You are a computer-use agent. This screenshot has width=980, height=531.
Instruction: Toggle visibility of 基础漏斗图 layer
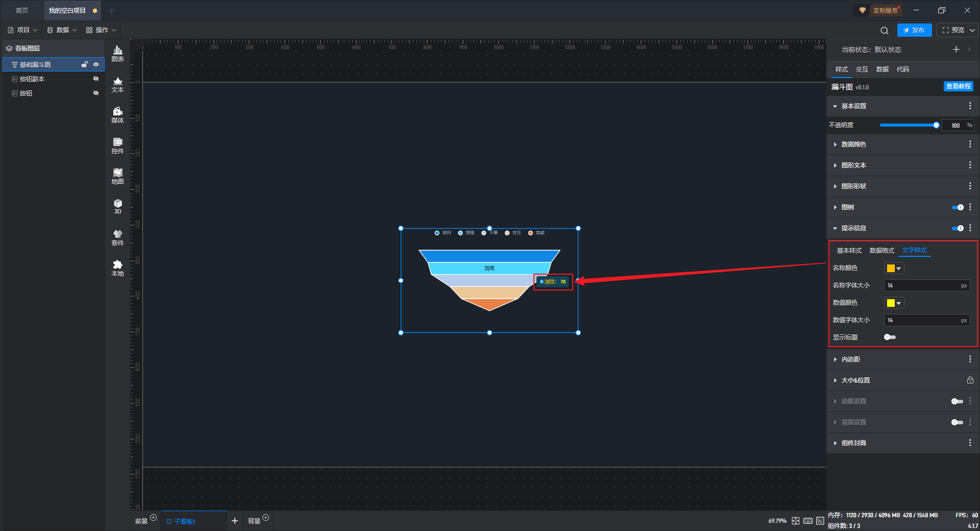[96, 64]
